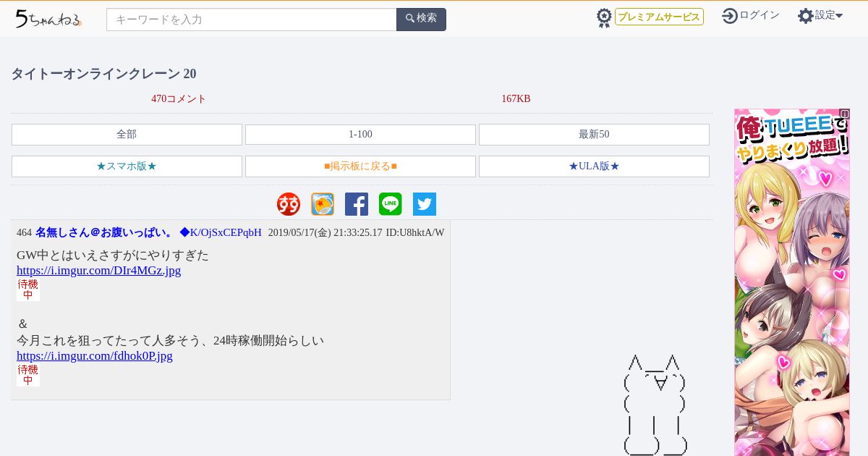This screenshot has width=868, height=456.
Task: Click the 470コメント count
Action: (x=179, y=99)
